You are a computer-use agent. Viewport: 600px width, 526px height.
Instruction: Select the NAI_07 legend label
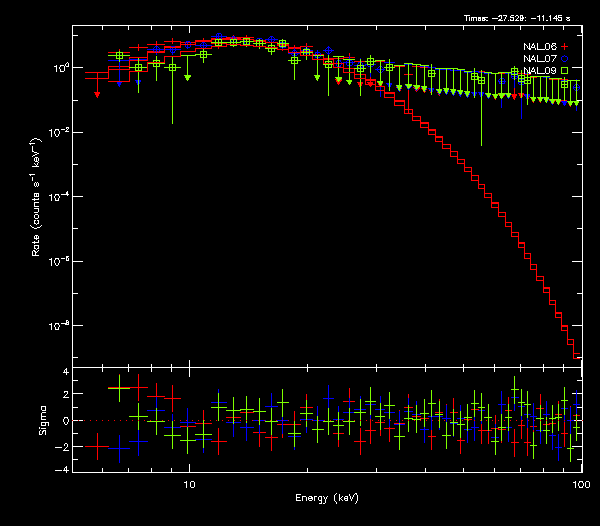tap(539, 59)
